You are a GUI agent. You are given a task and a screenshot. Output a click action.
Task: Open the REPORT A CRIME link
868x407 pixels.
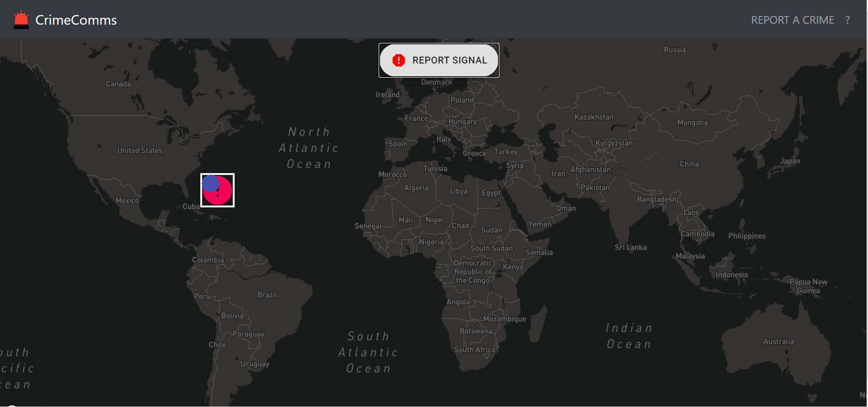click(x=793, y=20)
